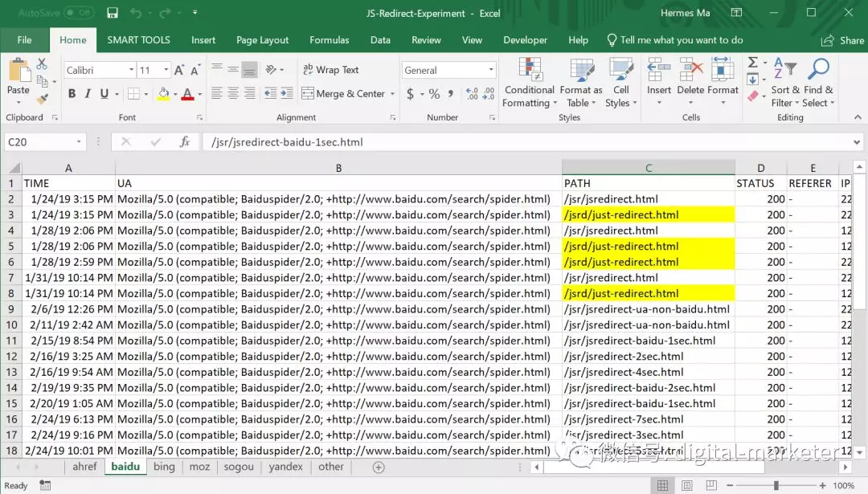
Task: Collapse the ribbon with the chevron
Action: (x=858, y=117)
